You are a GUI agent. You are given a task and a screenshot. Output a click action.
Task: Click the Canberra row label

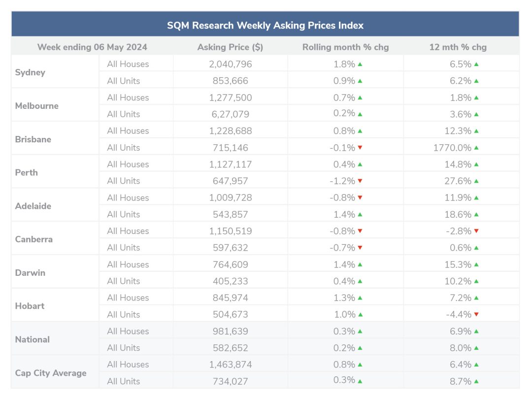34,239
